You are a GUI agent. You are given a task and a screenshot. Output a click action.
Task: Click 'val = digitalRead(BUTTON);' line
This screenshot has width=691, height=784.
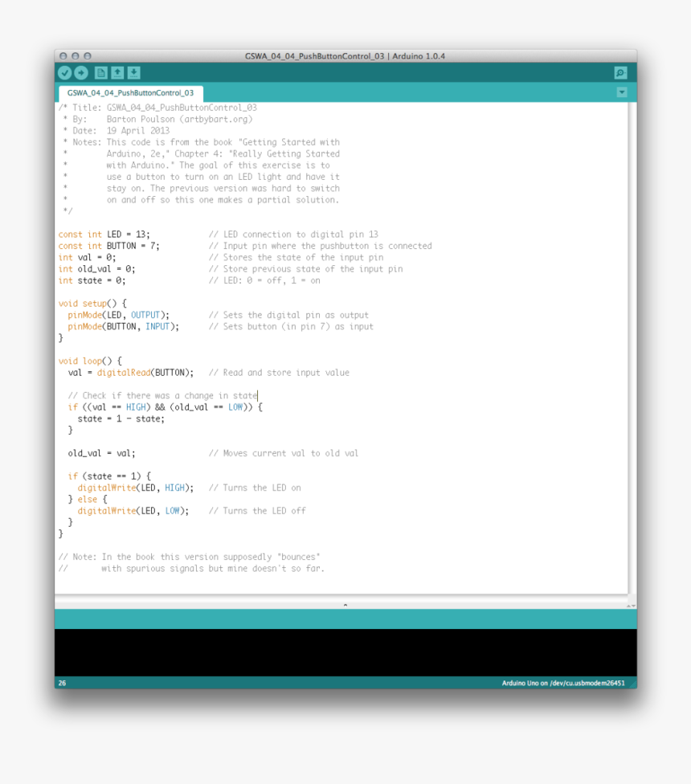(x=130, y=373)
